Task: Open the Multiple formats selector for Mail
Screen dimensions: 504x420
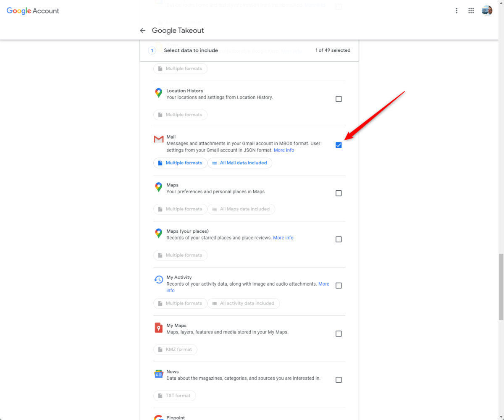Action: [180, 163]
